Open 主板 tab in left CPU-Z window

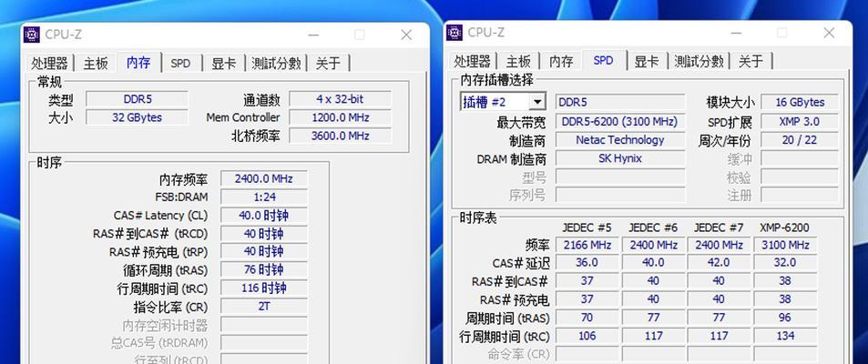point(96,63)
